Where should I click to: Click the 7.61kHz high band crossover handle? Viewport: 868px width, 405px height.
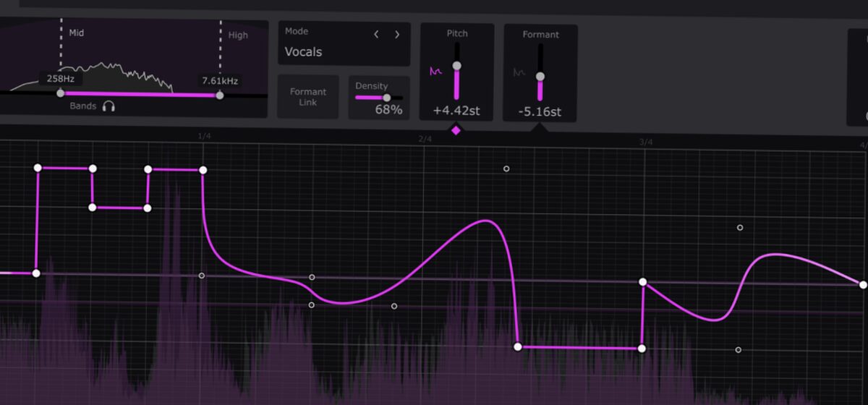[219, 95]
